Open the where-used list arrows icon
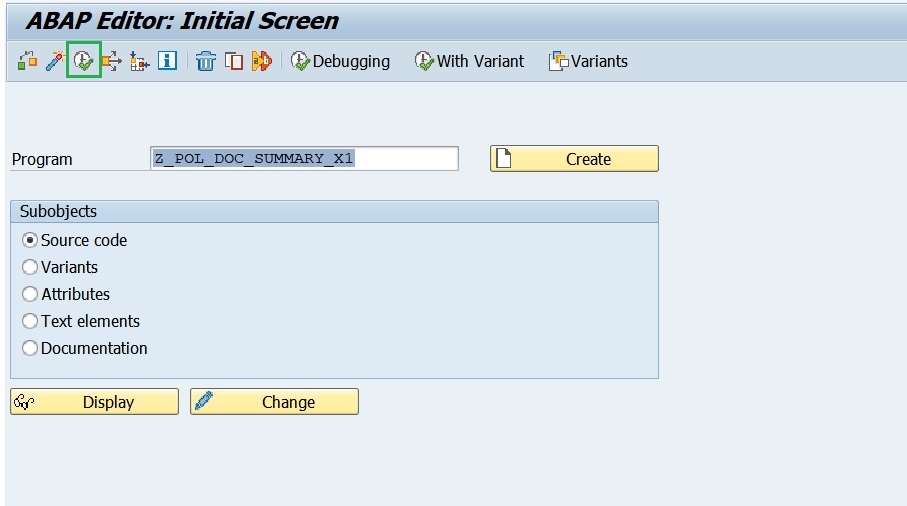This screenshot has height=506, width=907. point(112,61)
